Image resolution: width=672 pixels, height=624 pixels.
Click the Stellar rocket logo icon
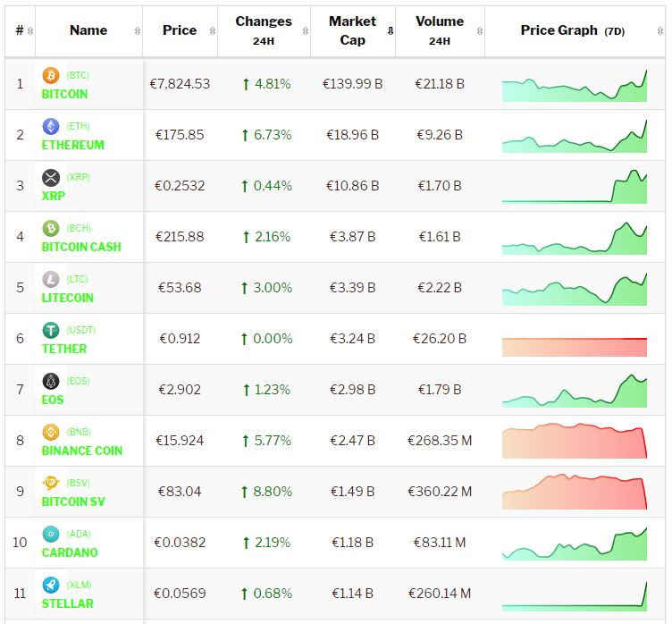coord(51,586)
